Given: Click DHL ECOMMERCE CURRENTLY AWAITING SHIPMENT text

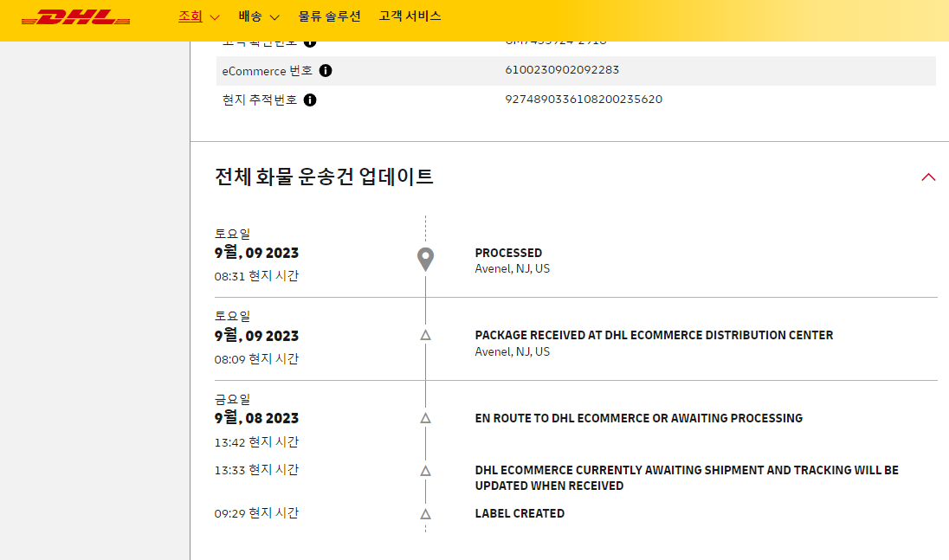Looking at the screenshot, I should (687, 478).
